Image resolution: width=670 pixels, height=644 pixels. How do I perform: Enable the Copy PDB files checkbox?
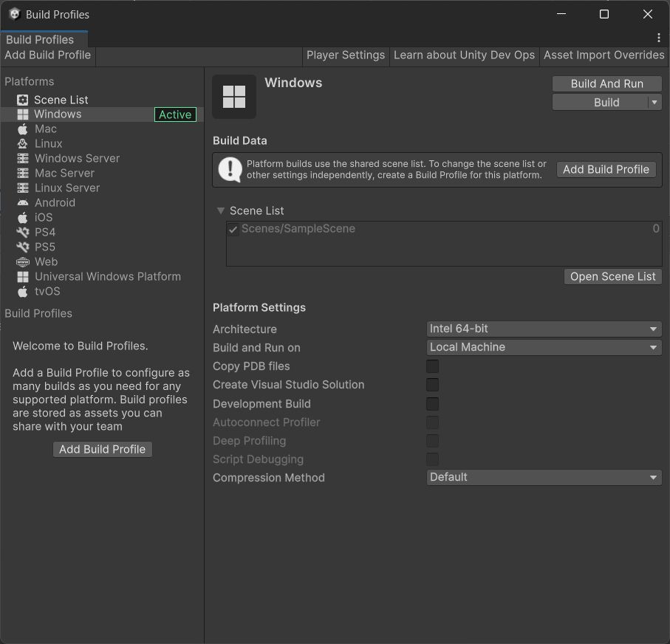pos(432,366)
